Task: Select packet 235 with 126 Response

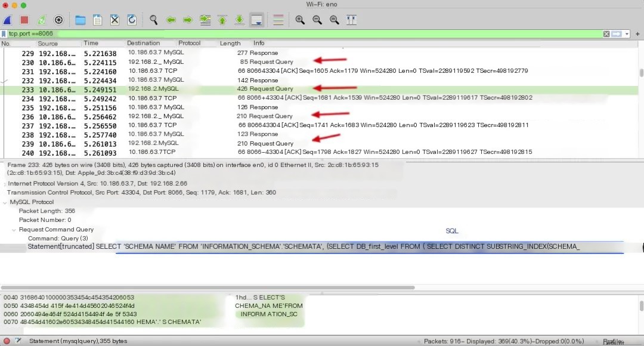Action: tap(320, 107)
